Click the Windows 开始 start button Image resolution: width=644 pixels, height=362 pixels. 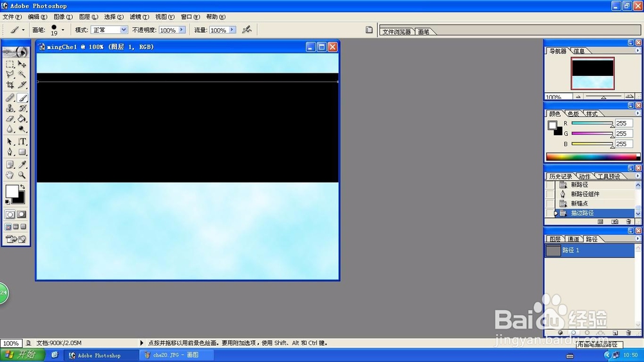pos(22,355)
